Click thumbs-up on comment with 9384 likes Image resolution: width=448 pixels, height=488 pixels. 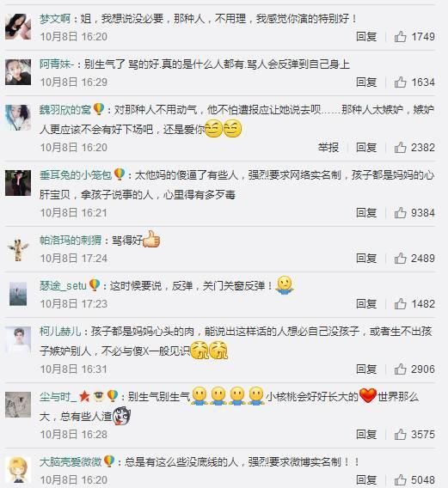click(400, 213)
